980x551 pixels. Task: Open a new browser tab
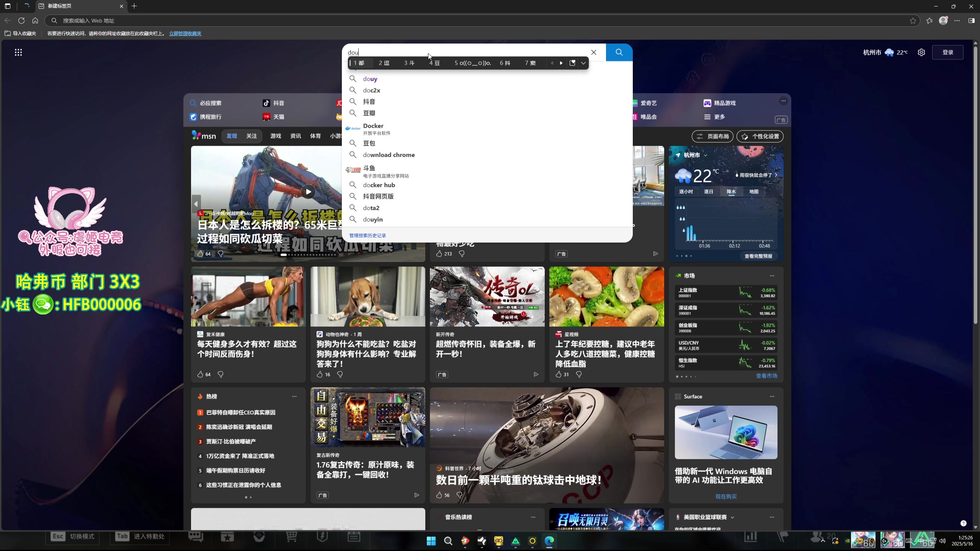[x=134, y=6]
